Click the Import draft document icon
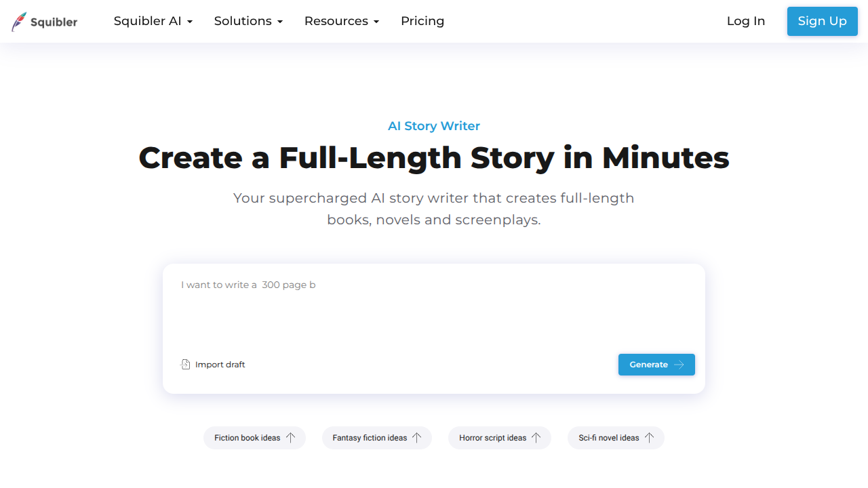Screen dimensions: 868x488 tap(185, 364)
